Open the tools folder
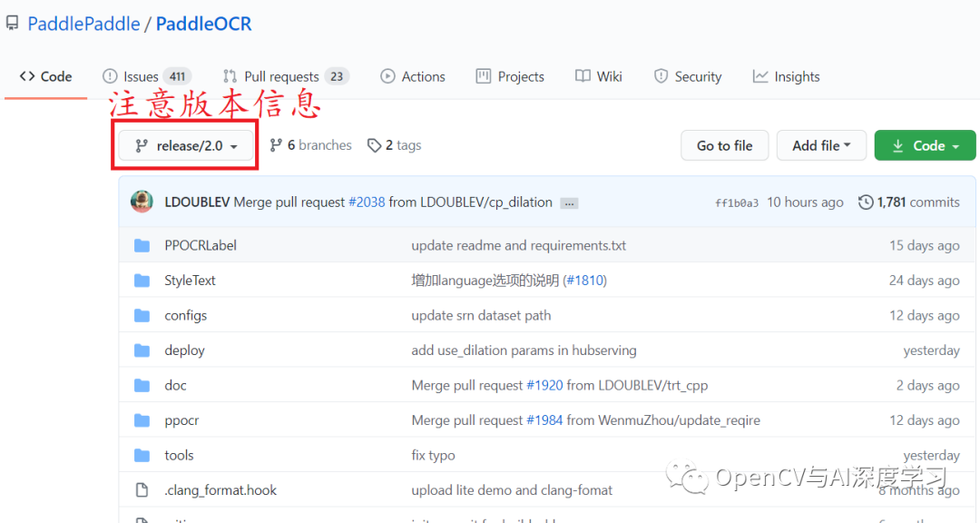The width and height of the screenshot is (980, 523). (x=179, y=456)
